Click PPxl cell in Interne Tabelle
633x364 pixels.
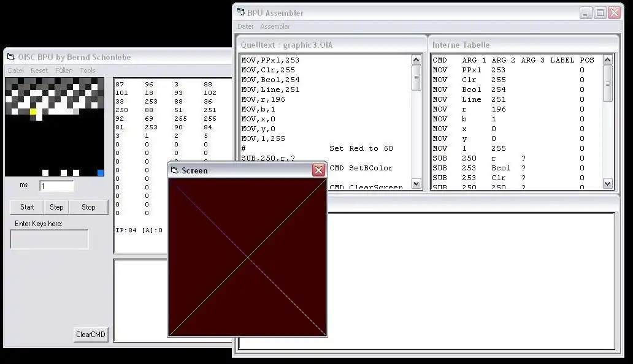[472, 70]
